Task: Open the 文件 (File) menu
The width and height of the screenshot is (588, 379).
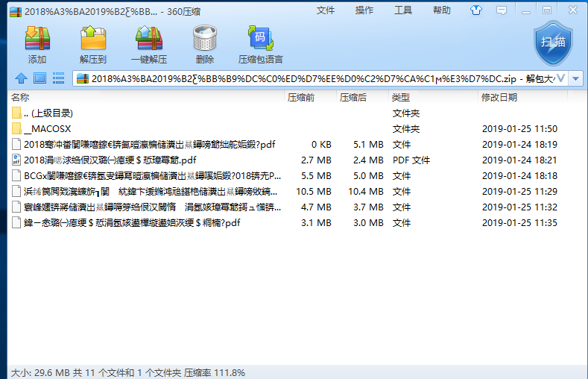Action: pos(325,10)
